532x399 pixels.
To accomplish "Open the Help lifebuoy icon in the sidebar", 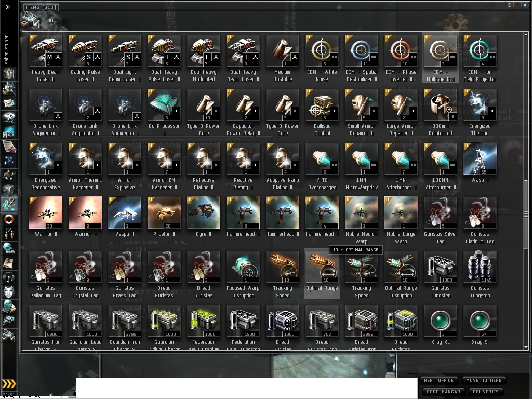I will point(8,220).
